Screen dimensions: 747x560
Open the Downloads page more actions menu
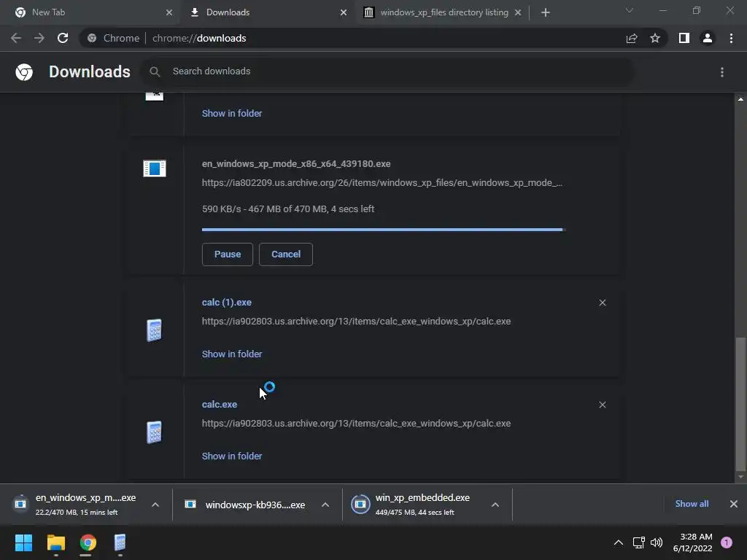click(x=722, y=72)
